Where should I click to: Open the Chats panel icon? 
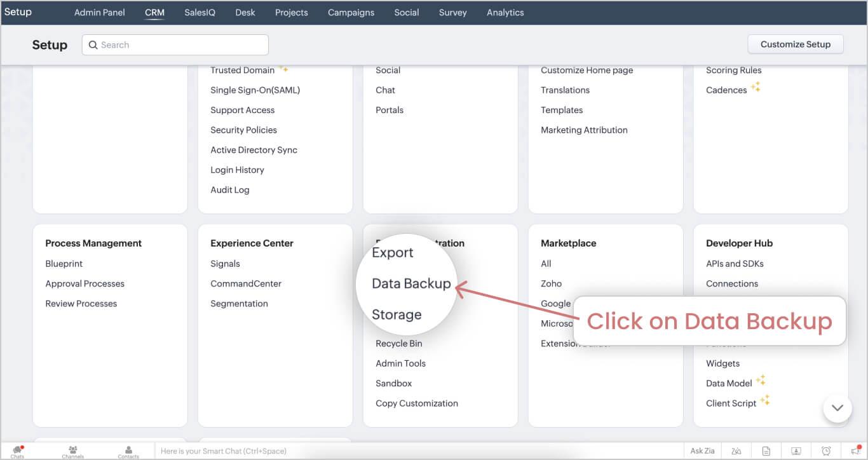(x=17, y=450)
